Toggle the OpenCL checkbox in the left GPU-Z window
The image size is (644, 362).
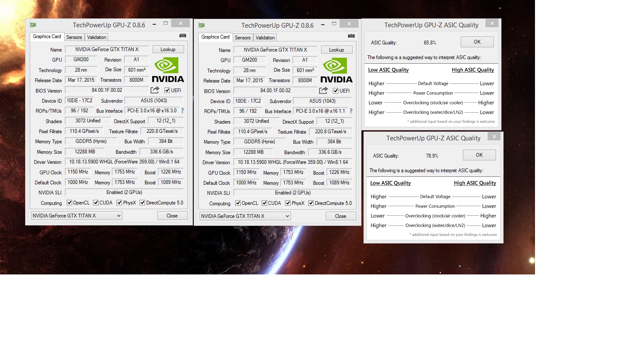[x=69, y=203]
